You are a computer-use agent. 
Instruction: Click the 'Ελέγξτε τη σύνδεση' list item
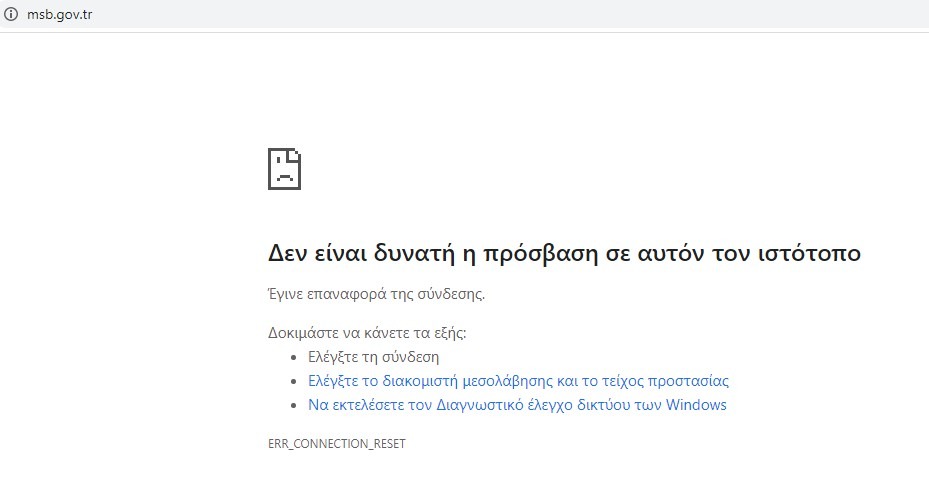tap(373, 357)
